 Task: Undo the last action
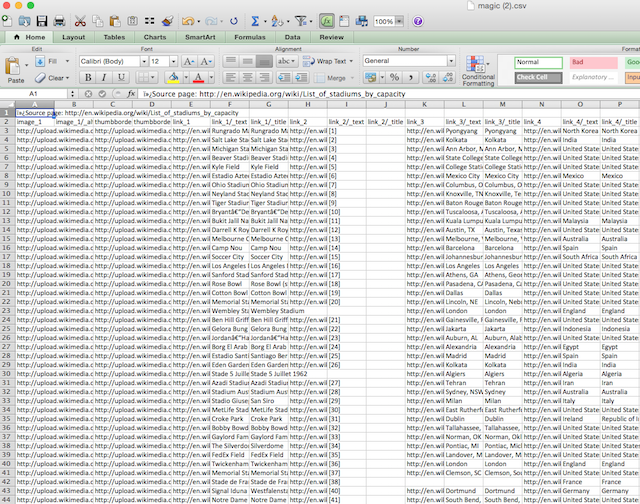(x=188, y=21)
